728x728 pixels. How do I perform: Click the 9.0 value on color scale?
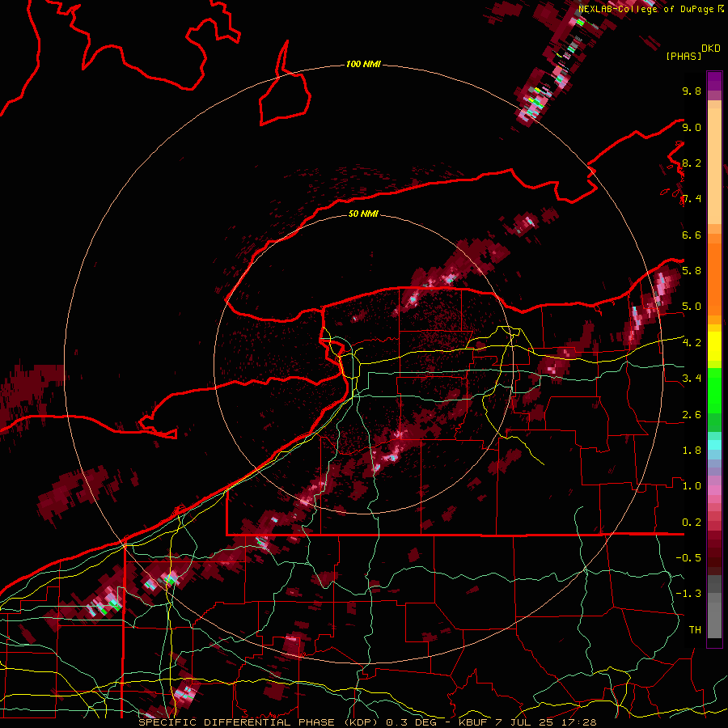tap(692, 127)
